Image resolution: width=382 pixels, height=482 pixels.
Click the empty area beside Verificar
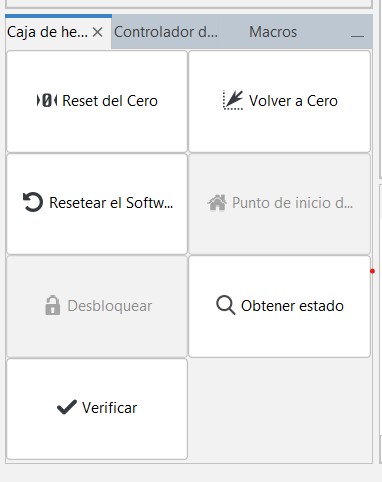[280, 409]
